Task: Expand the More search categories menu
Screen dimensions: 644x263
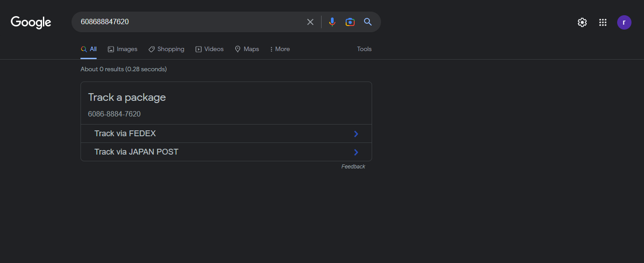Action: coord(280,49)
